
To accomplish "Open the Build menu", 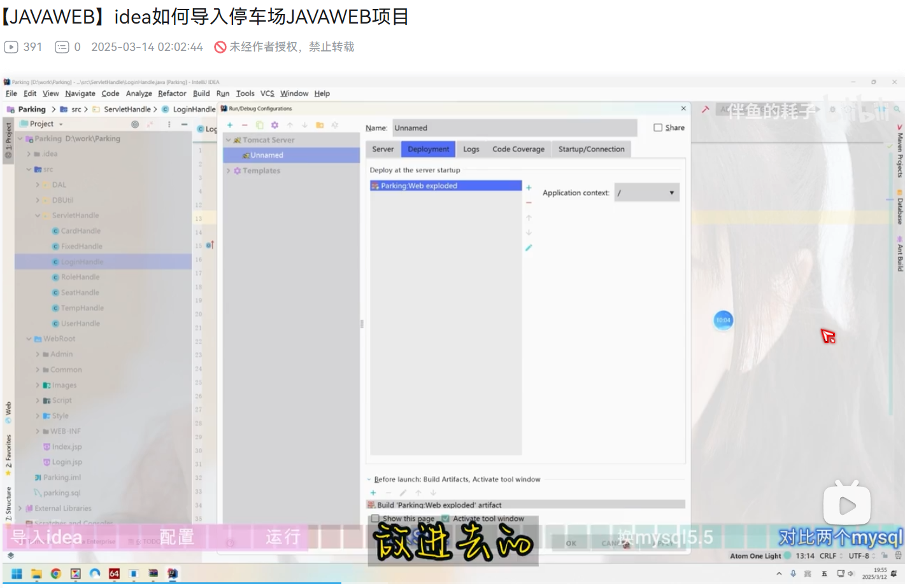I will (201, 94).
